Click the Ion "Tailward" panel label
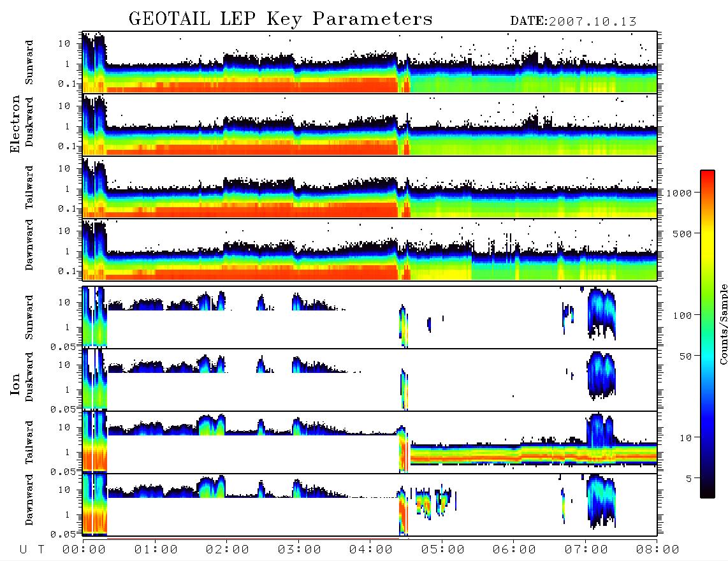The image size is (728, 561). pos(29,442)
